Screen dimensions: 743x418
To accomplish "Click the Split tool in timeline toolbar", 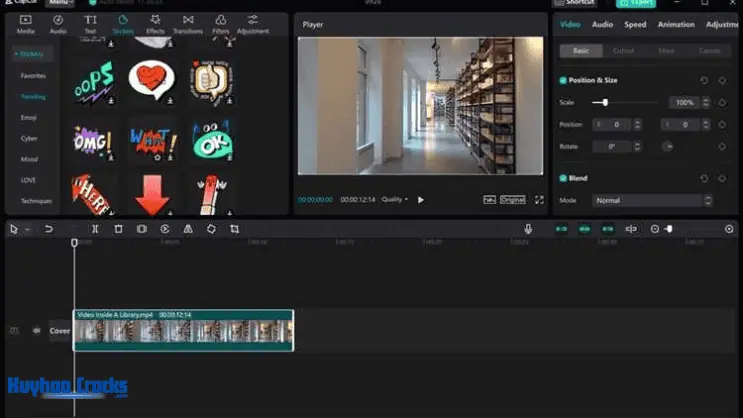I will pyautogui.click(x=95, y=229).
